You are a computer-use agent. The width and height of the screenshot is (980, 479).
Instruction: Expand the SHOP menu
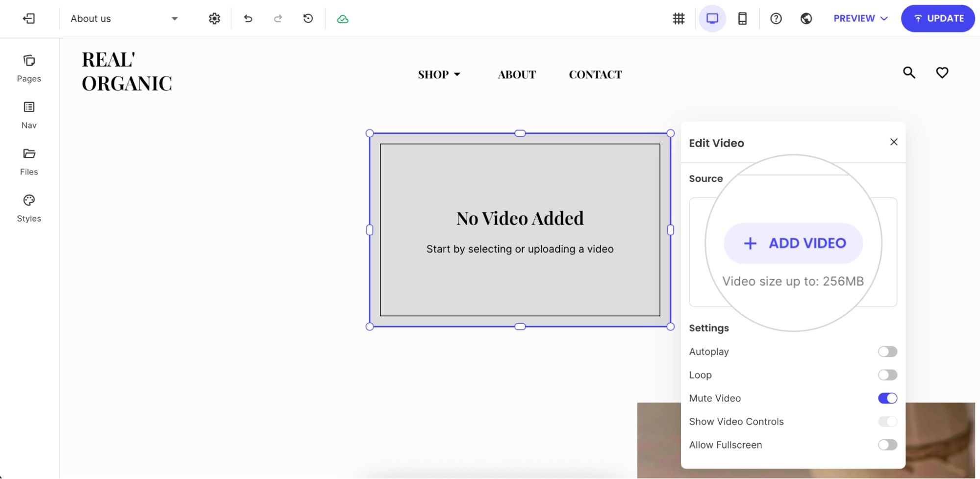(x=439, y=75)
